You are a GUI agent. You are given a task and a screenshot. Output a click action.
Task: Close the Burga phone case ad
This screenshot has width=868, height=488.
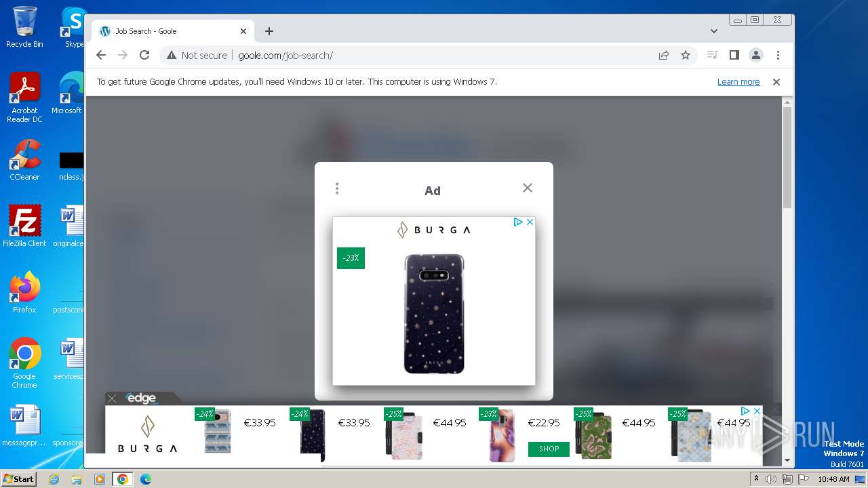tap(530, 222)
